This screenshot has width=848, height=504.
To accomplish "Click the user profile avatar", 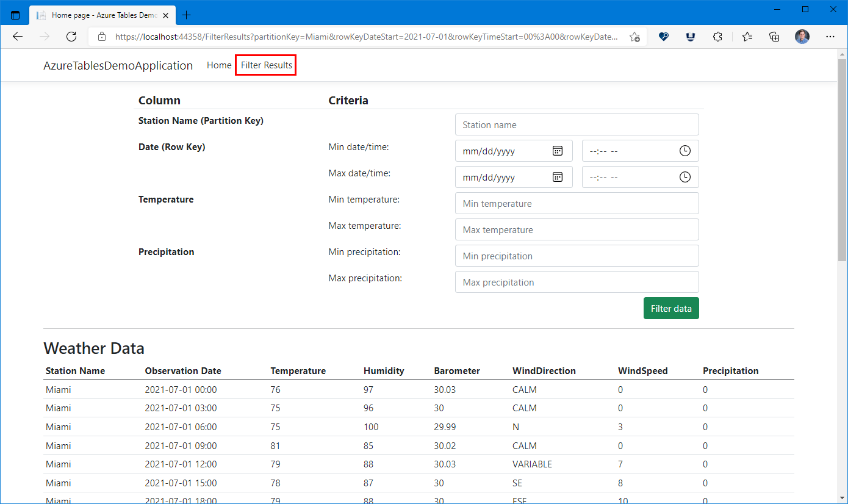I will pyautogui.click(x=802, y=37).
